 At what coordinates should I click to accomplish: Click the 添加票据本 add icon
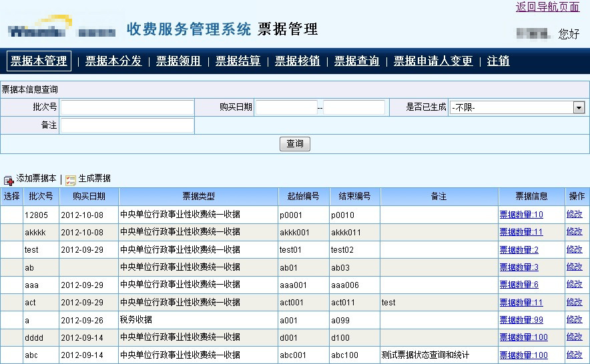tap(9, 180)
